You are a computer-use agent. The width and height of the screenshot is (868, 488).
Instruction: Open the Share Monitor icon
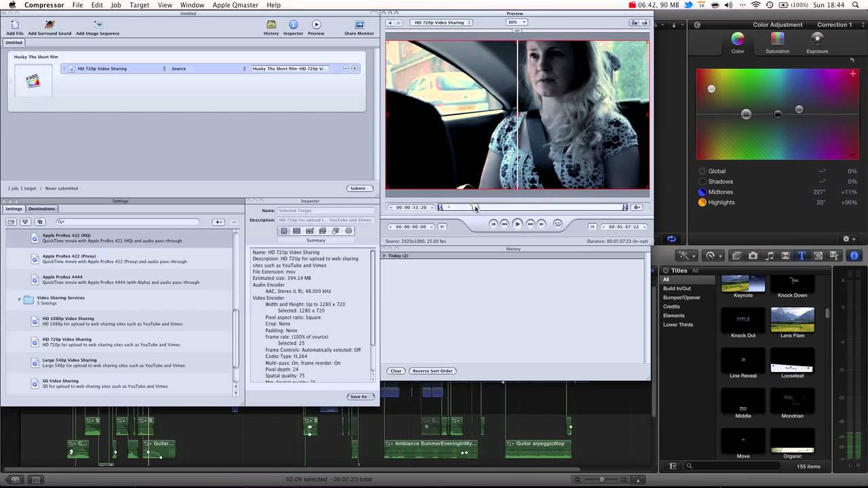[x=359, y=25]
